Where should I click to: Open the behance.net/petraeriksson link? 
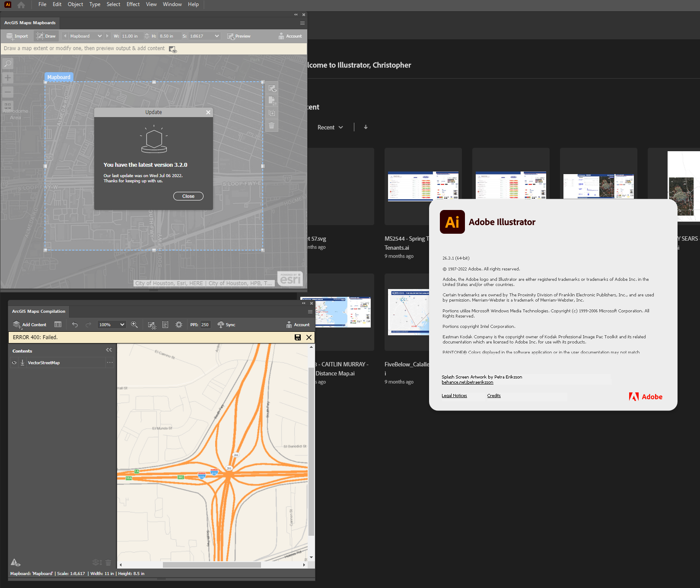coord(467,382)
